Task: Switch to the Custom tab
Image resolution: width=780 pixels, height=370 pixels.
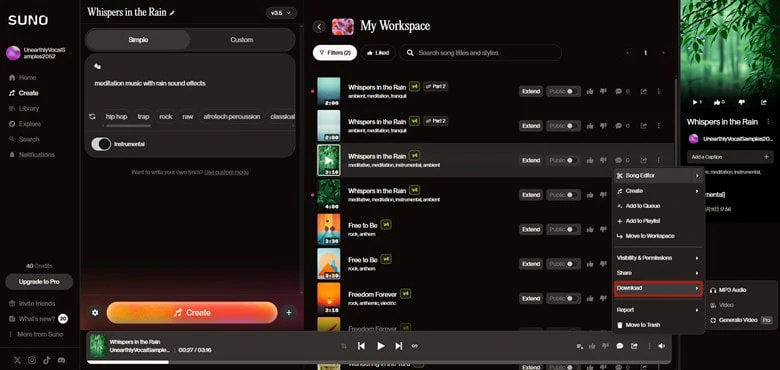Action: point(242,40)
